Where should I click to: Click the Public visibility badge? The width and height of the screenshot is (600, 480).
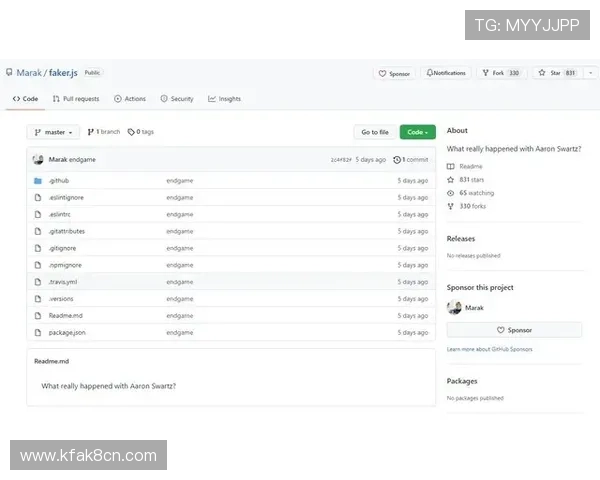coord(92,72)
